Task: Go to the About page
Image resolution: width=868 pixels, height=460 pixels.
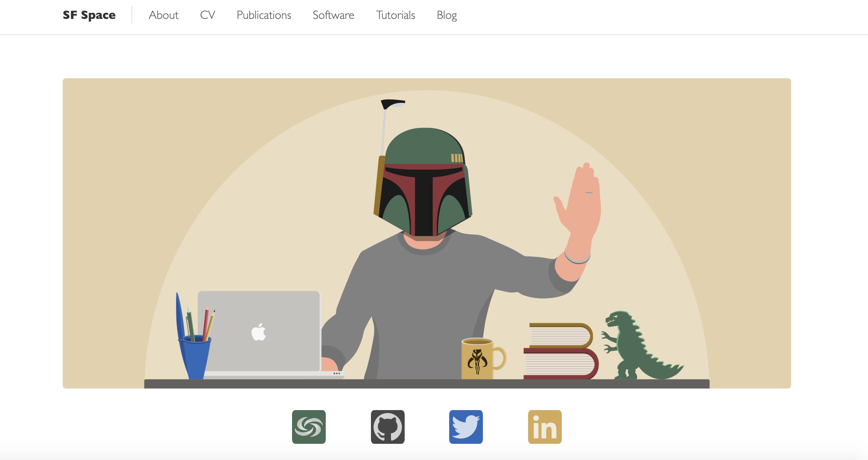Action: tap(164, 15)
